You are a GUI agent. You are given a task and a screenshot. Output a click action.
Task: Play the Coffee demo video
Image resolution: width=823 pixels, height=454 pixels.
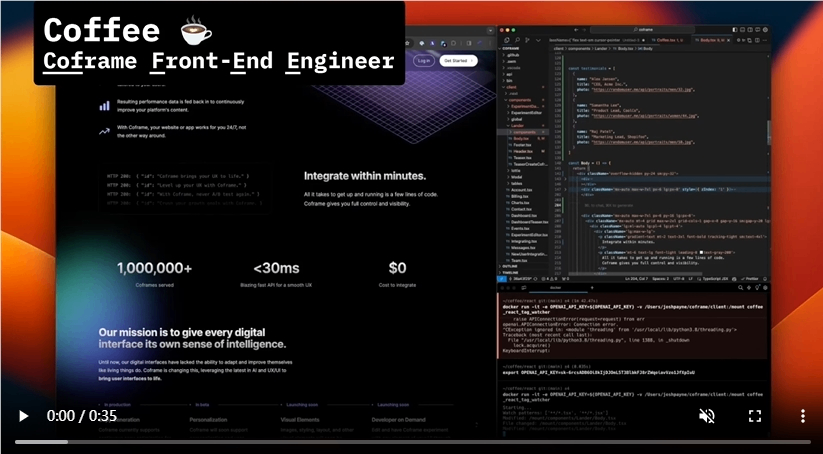point(24,416)
